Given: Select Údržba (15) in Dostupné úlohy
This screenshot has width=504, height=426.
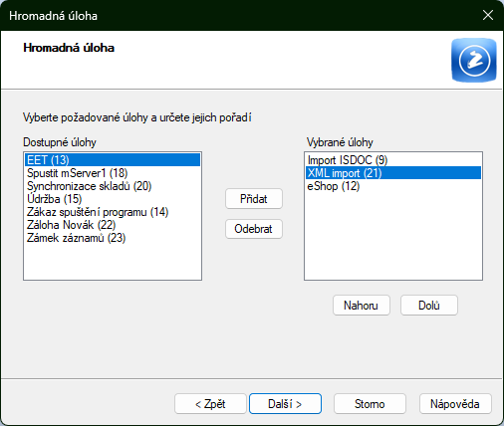Looking at the screenshot, I should click(113, 199).
